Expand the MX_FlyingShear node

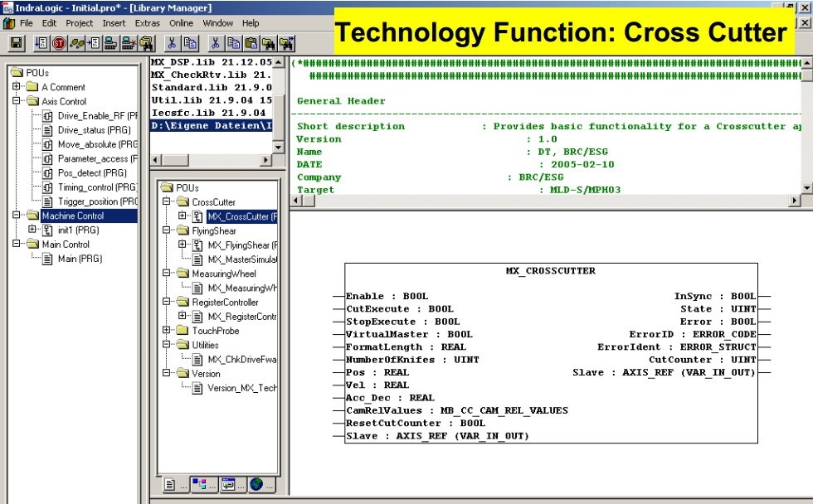point(182,244)
